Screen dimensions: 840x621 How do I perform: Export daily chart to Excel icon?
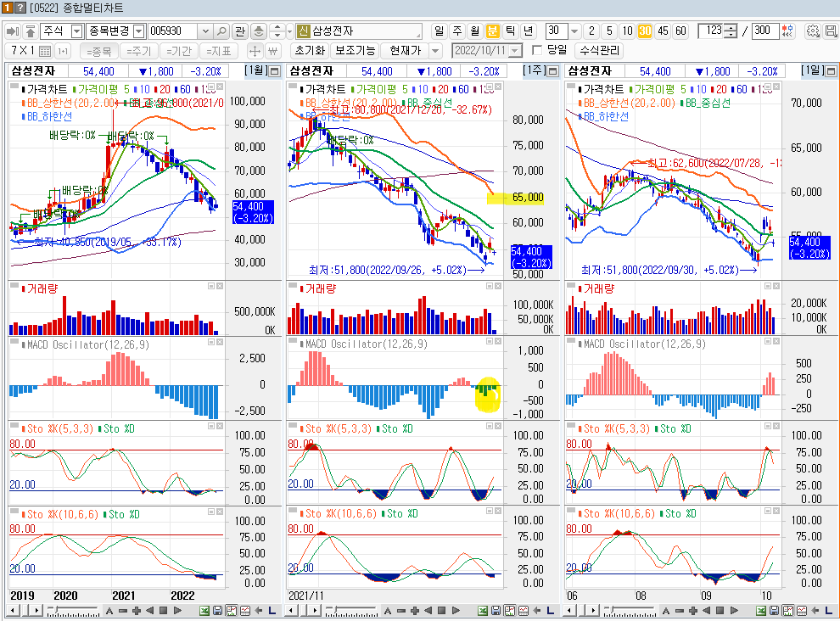(x=761, y=611)
